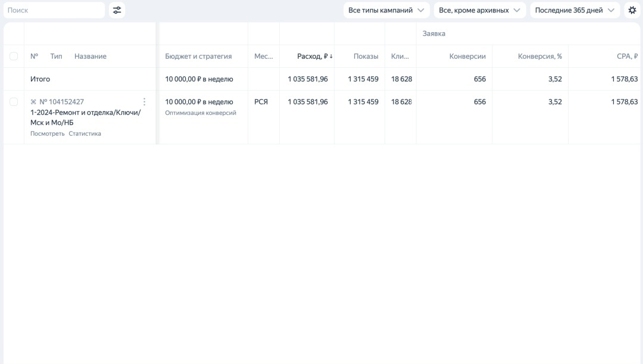Click '10 000,00 ₽ в неделю' in campaign row
The width and height of the screenshot is (643, 364).
pyautogui.click(x=199, y=102)
